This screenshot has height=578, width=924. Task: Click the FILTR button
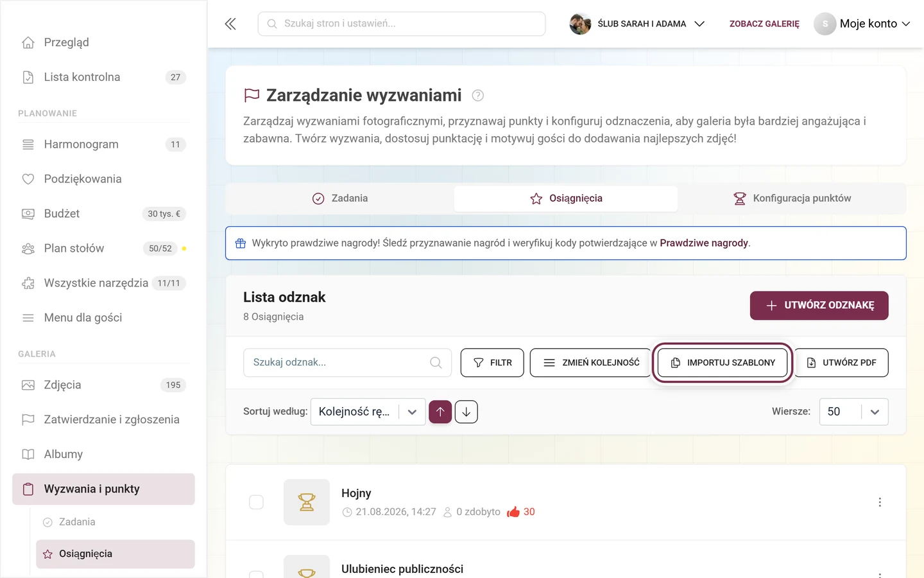coord(492,363)
